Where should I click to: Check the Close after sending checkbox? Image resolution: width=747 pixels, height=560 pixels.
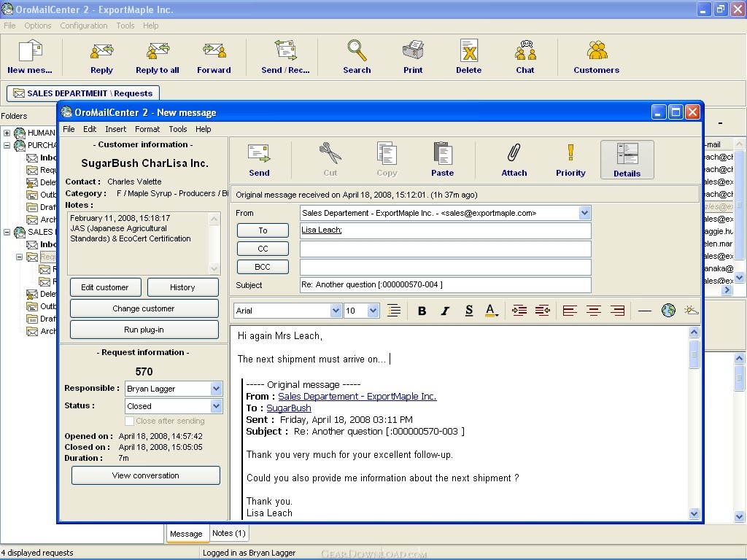click(129, 421)
